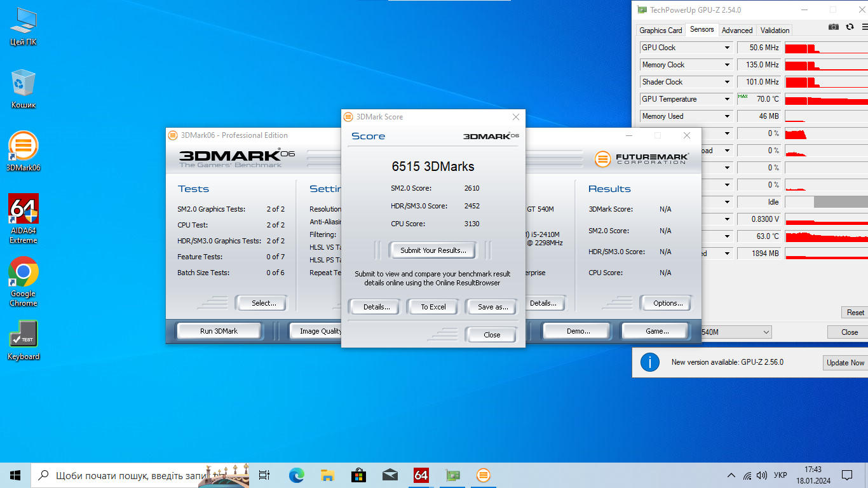This screenshot has width=868, height=488.
Task: Expand the GPU Clock sensor dropdown
Action: pos(727,48)
